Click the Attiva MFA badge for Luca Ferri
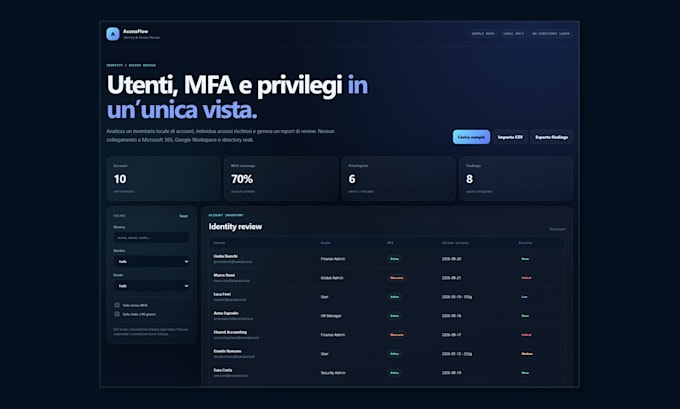The width and height of the screenshot is (680, 409). 394,297
